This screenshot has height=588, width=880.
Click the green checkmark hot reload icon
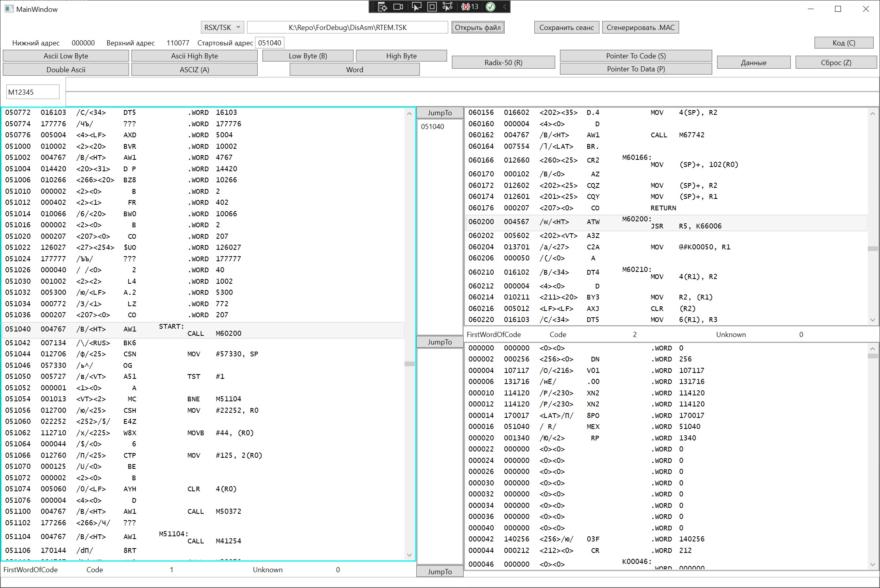pyautogui.click(x=491, y=7)
